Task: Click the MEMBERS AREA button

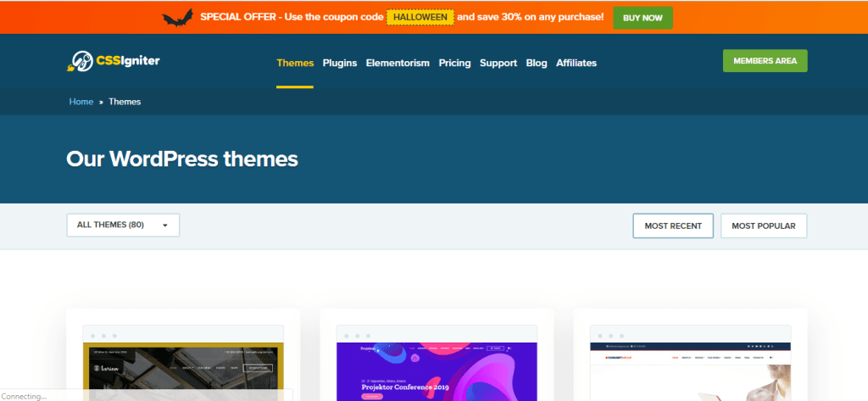Action: click(765, 61)
